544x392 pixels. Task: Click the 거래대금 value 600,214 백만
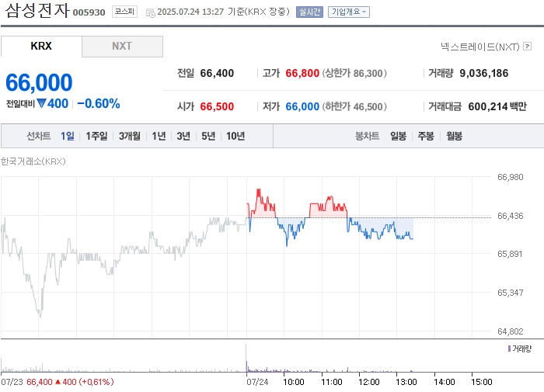(497, 106)
